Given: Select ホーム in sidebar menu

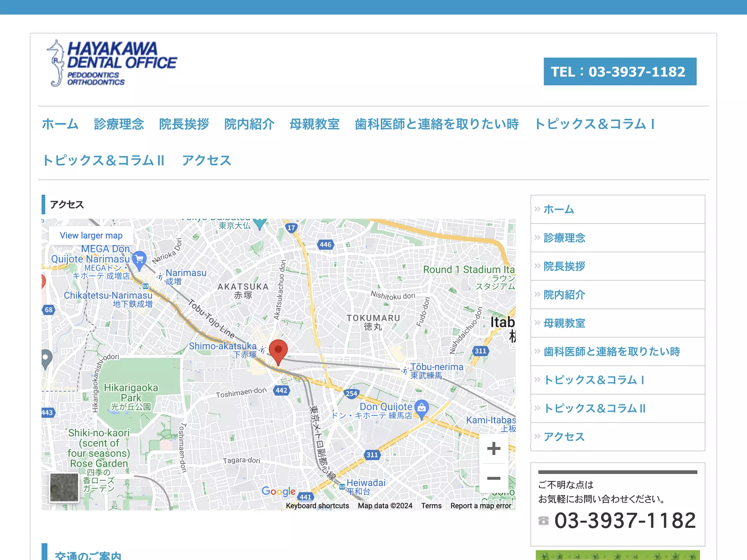Looking at the screenshot, I should pos(618,209).
